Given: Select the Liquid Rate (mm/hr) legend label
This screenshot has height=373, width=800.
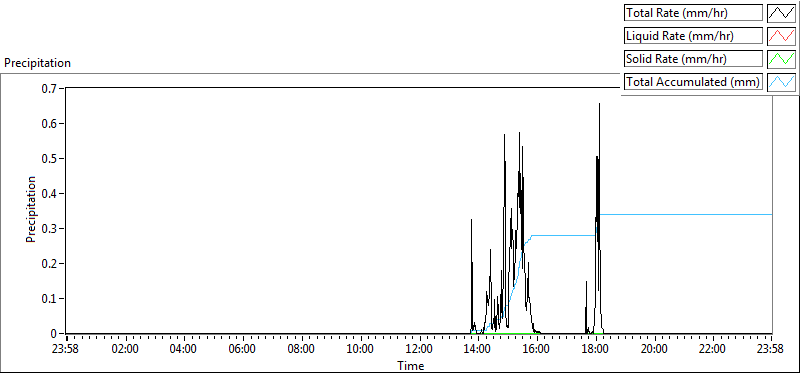Looking at the screenshot, I should (x=693, y=36).
